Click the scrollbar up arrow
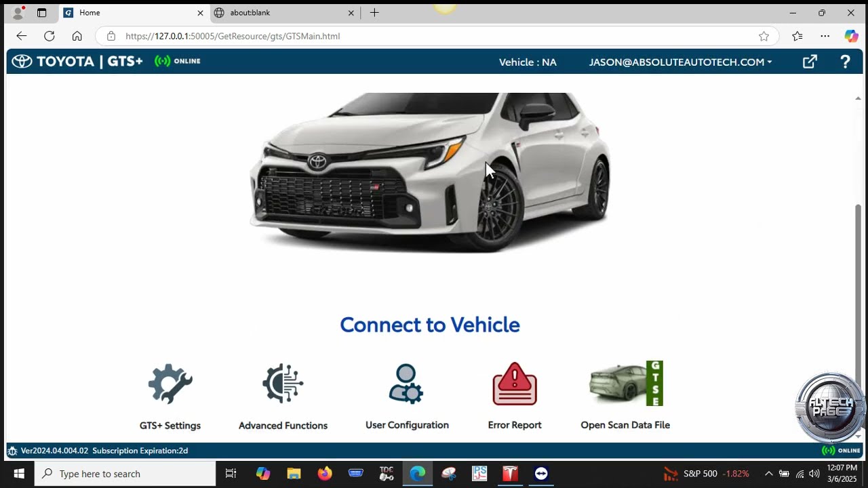 (858, 98)
